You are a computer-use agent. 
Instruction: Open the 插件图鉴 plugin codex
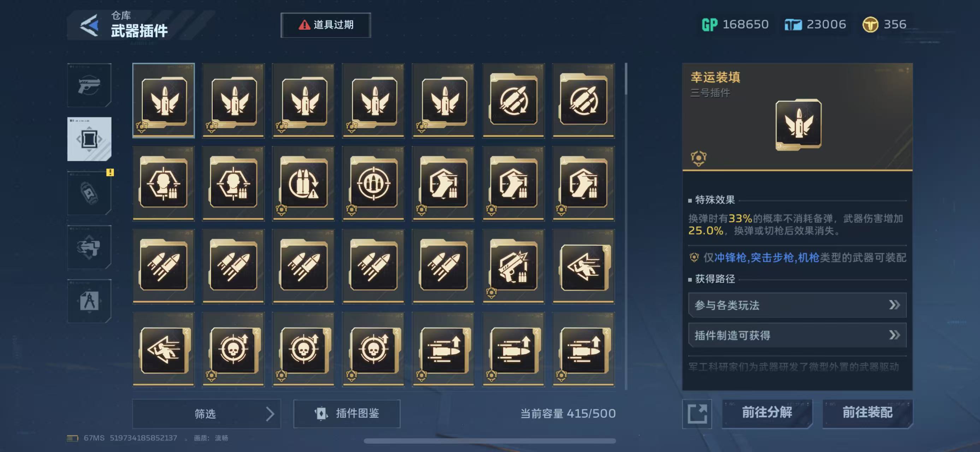pyautogui.click(x=347, y=414)
